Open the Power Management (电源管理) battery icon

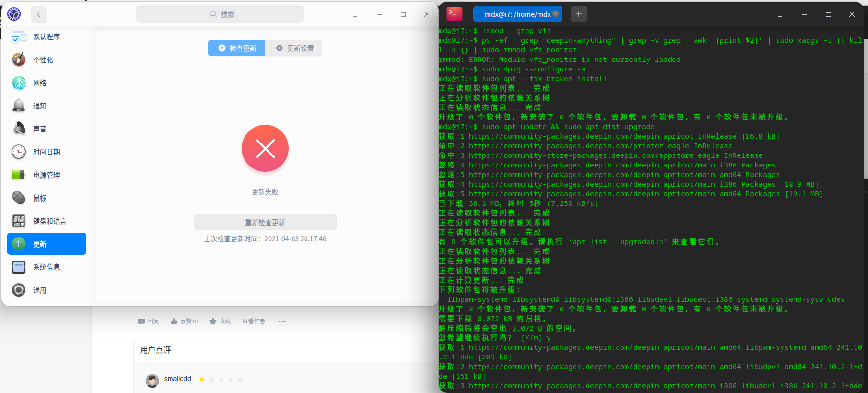[19, 175]
